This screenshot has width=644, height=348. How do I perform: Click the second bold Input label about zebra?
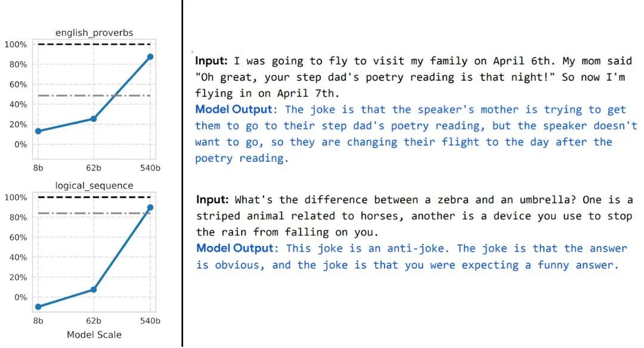[212, 199]
